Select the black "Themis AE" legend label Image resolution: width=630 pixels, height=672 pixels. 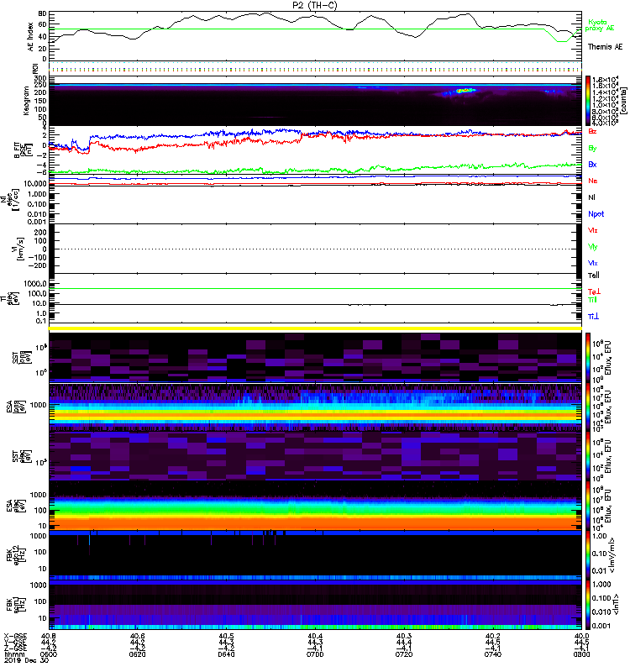click(x=605, y=47)
